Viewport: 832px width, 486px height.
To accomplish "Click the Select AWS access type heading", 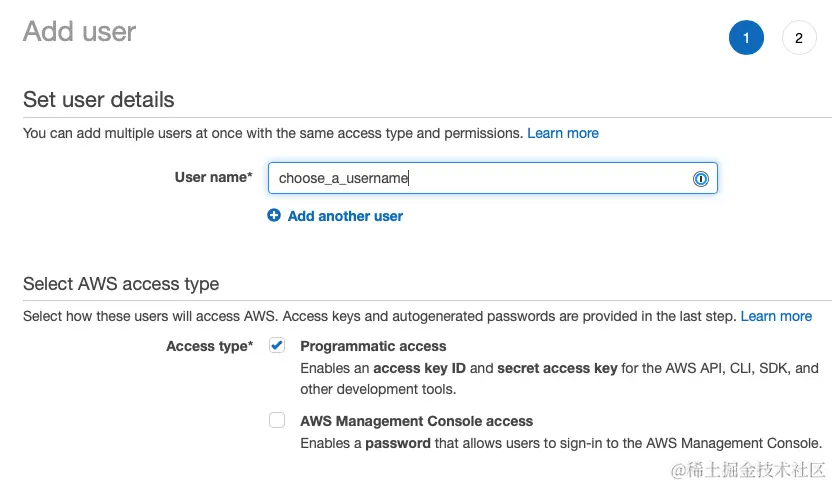I will tap(121, 284).
